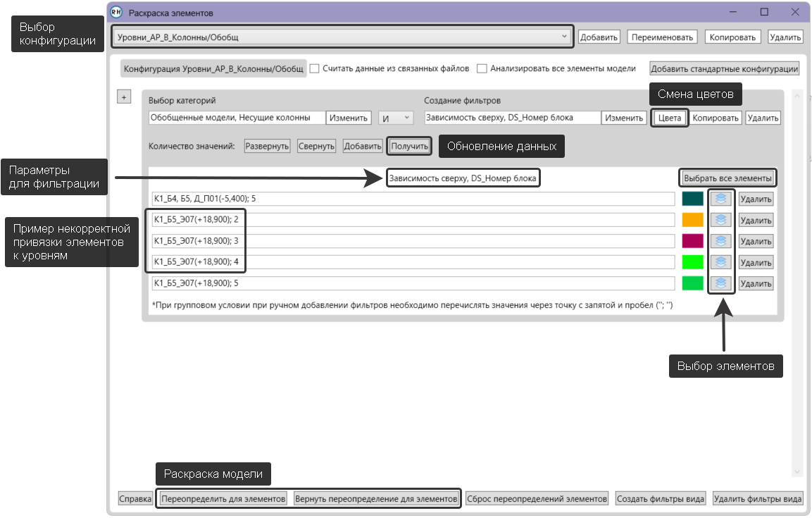This screenshot has height=518, width=812.
Task: Delete row К1_Б4, Б5, Д_П01(-5,400); 5
Action: [756, 199]
